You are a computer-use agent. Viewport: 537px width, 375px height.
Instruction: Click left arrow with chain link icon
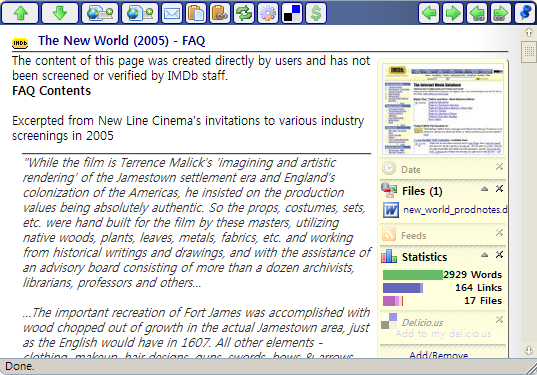coord(477,13)
